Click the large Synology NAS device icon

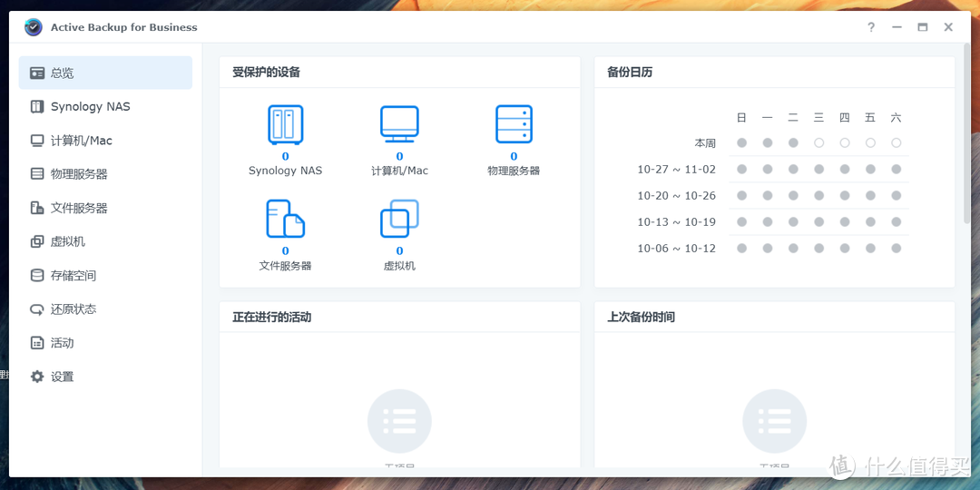[x=286, y=124]
